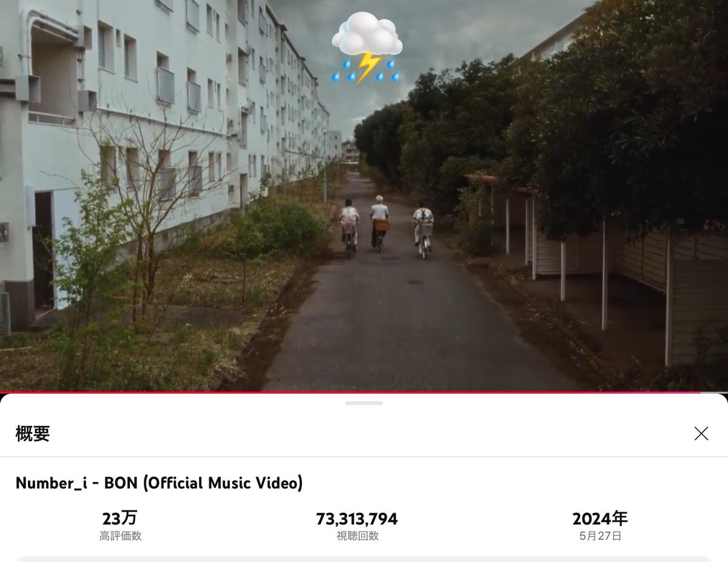Click the 2024年 upload year
Screen dimensions: 728x562
click(x=600, y=518)
